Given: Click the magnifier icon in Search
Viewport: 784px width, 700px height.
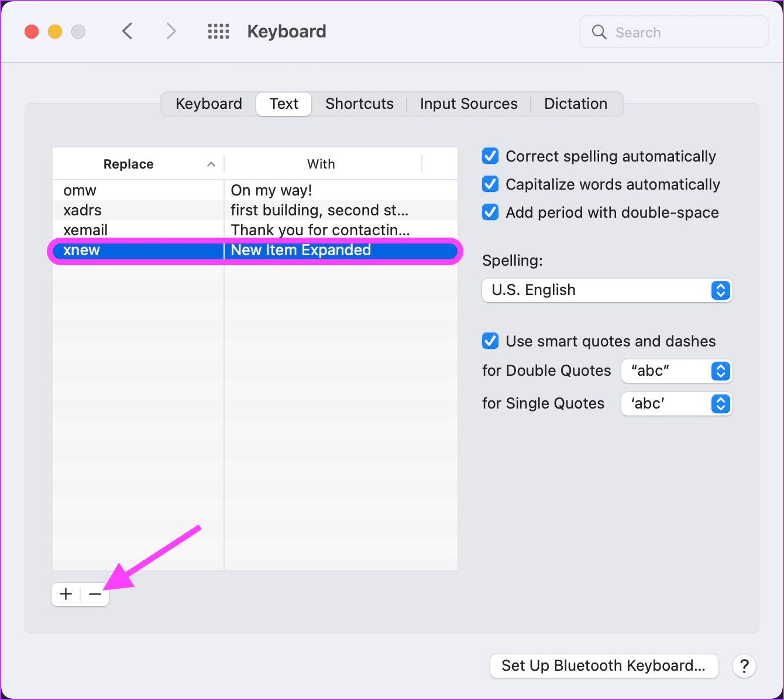Looking at the screenshot, I should [x=599, y=32].
